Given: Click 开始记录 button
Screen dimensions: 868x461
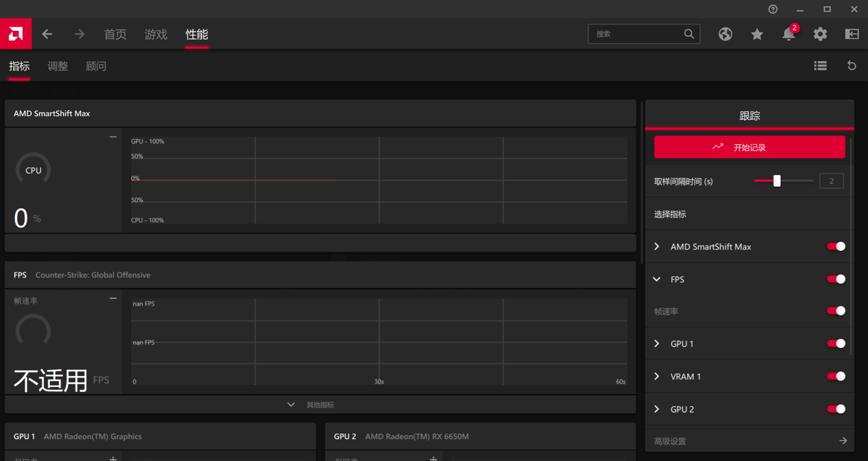Looking at the screenshot, I should point(750,147).
